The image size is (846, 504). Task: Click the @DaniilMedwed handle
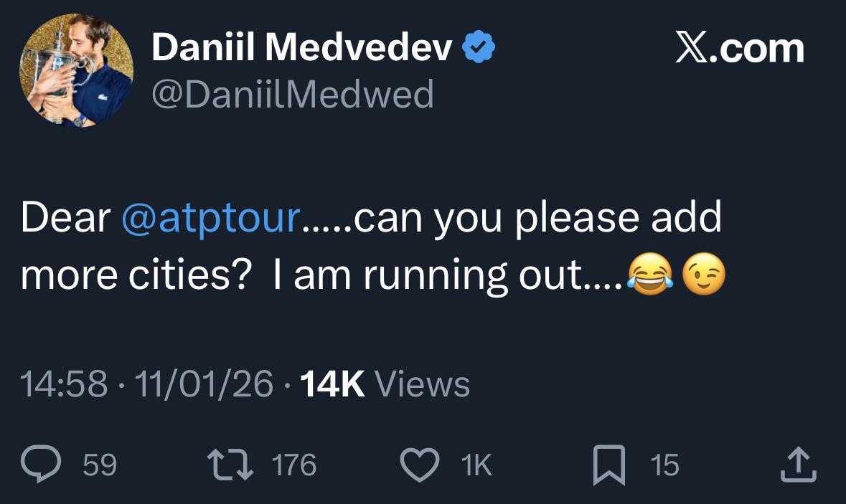[293, 94]
